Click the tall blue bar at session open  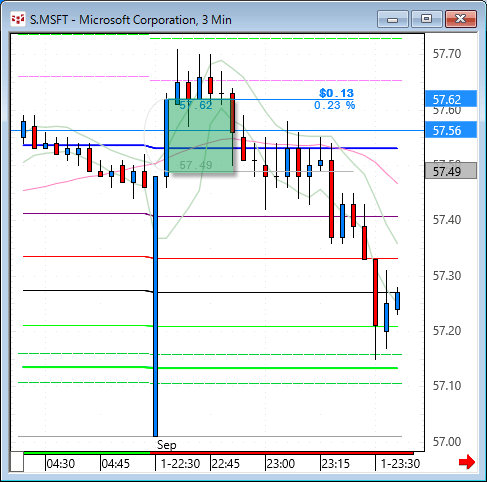155,306
